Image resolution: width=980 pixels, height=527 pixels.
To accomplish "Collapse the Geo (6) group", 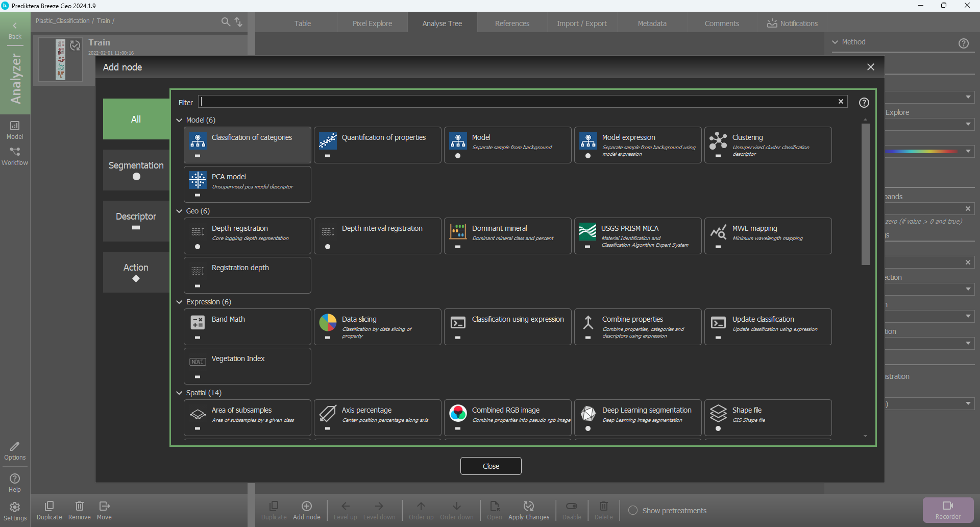I will coord(179,211).
